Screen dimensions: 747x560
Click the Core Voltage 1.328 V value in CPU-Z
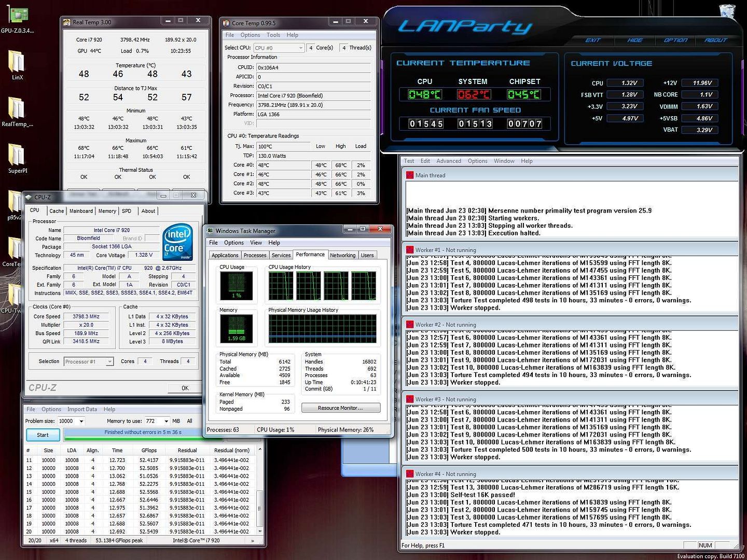point(144,255)
